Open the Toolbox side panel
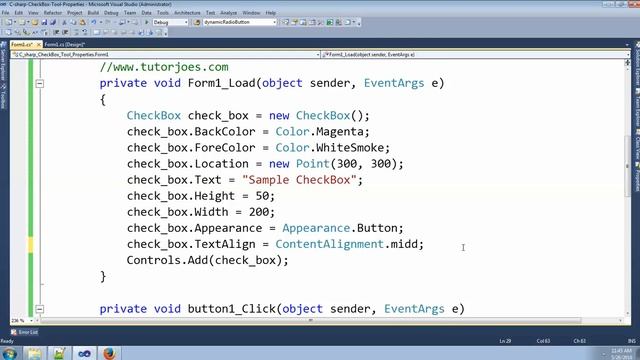 [x=3, y=97]
